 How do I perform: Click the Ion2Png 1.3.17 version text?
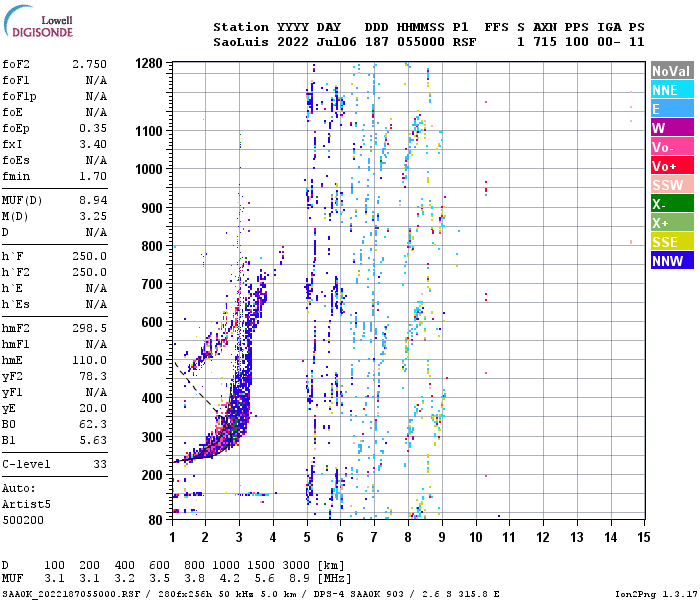click(656, 594)
